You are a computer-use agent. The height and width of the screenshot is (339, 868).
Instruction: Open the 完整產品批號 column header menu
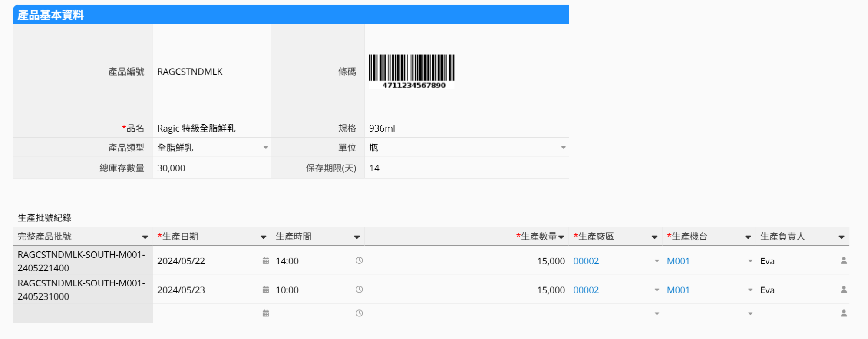[x=145, y=237]
